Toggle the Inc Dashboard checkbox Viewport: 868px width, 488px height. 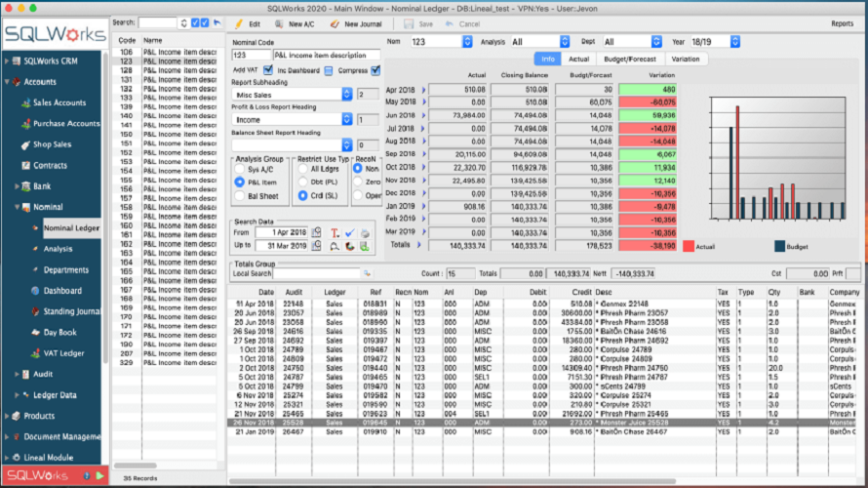point(329,71)
